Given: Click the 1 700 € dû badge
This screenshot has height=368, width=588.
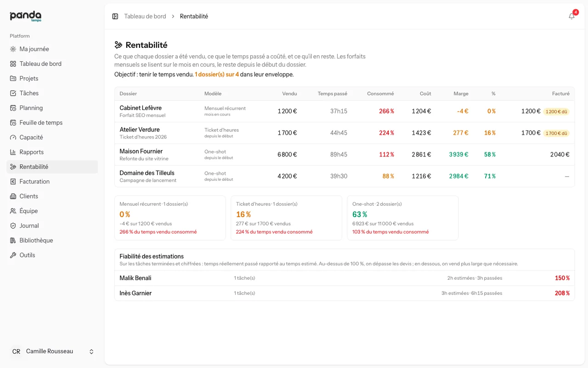Looking at the screenshot, I should [x=556, y=133].
